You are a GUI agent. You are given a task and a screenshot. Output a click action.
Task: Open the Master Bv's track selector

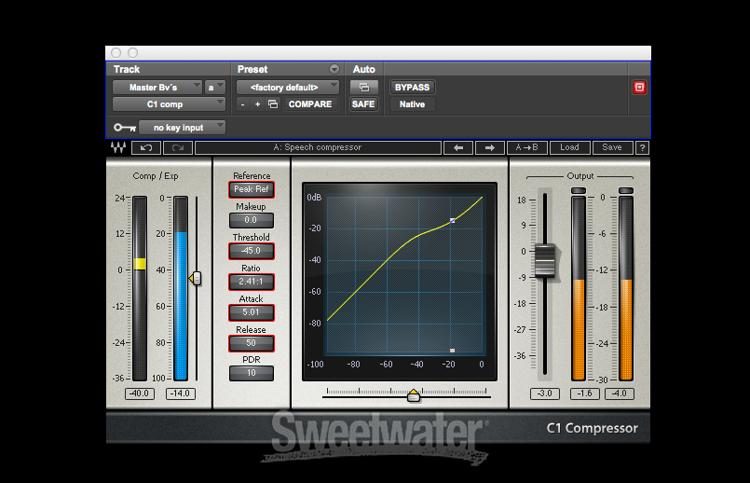pyautogui.click(x=157, y=87)
